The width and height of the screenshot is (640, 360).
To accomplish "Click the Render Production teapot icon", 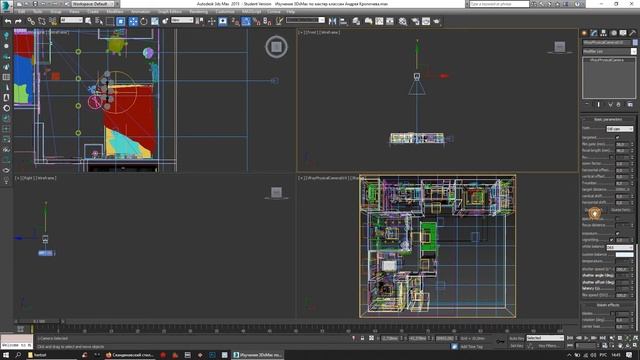I will pyautogui.click(x=437, y=21).
